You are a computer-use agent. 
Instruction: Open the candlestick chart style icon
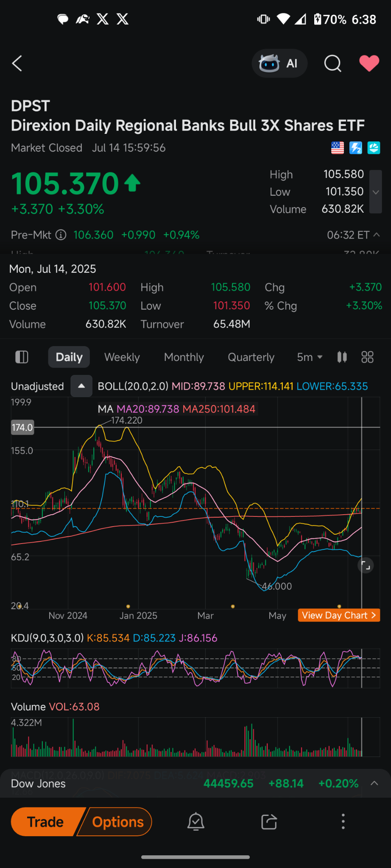pos(342,357)
